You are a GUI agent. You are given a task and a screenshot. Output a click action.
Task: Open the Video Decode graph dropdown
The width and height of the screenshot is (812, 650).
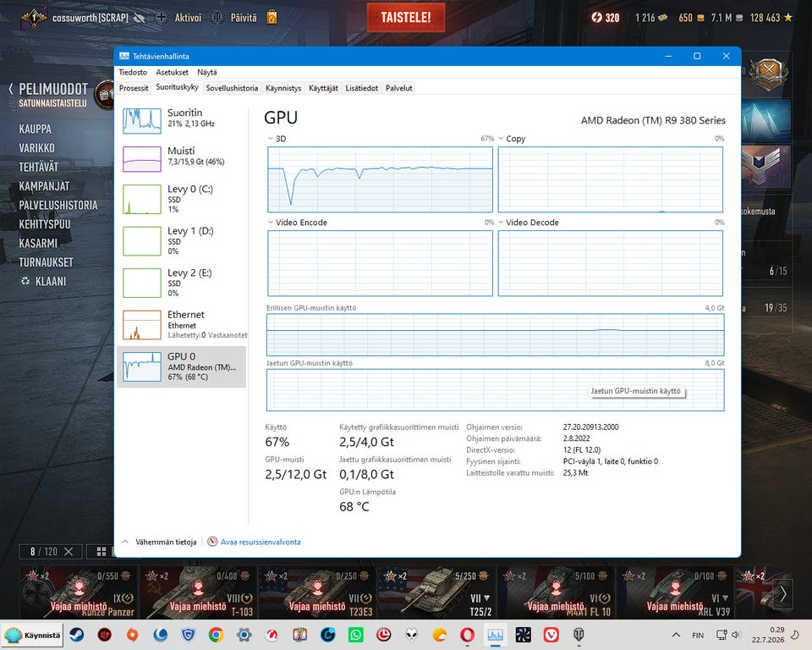(501, 222)
